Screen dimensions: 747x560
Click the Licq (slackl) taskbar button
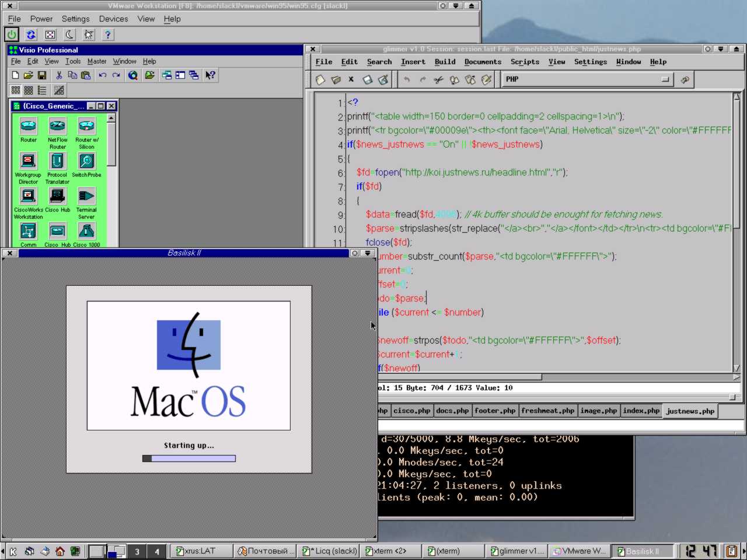pos(329,551)
